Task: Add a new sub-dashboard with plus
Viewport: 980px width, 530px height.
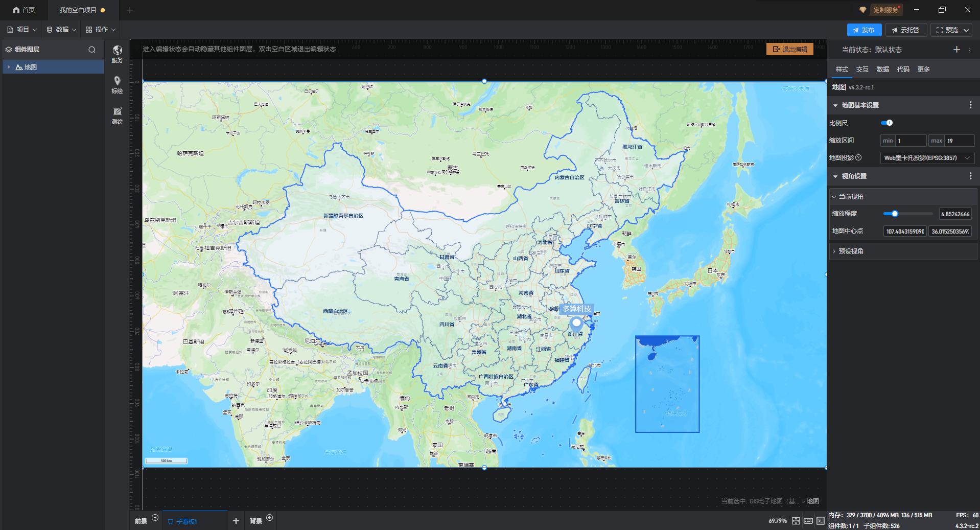Action: pos(236,521)
